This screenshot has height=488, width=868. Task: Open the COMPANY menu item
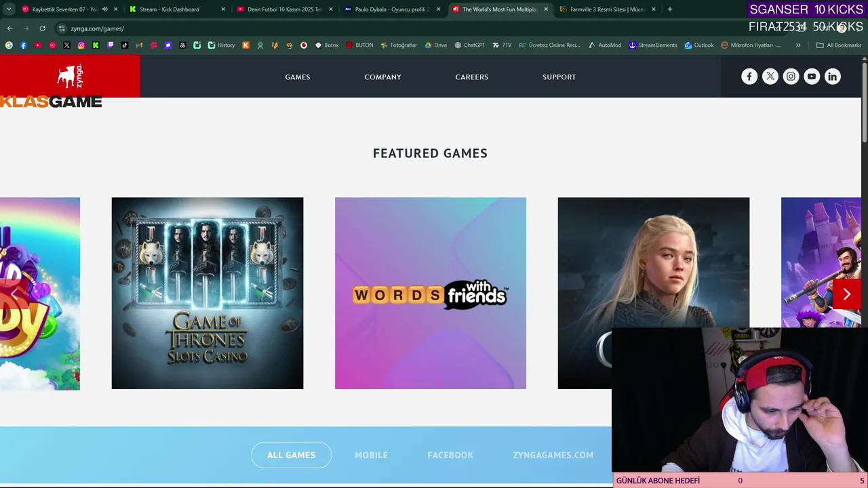tap(383, 77)
